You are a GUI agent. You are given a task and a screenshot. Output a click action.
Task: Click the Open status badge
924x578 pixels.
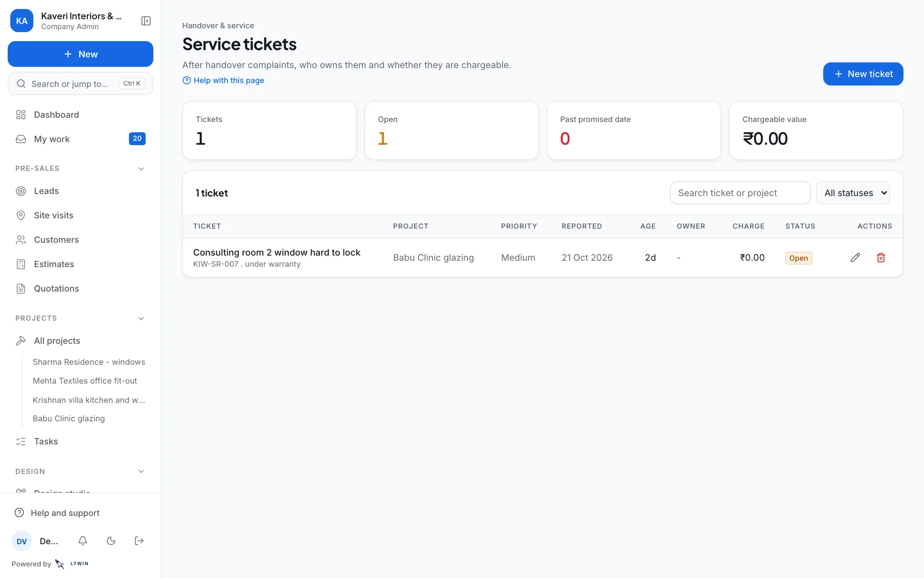coord(799,258)
